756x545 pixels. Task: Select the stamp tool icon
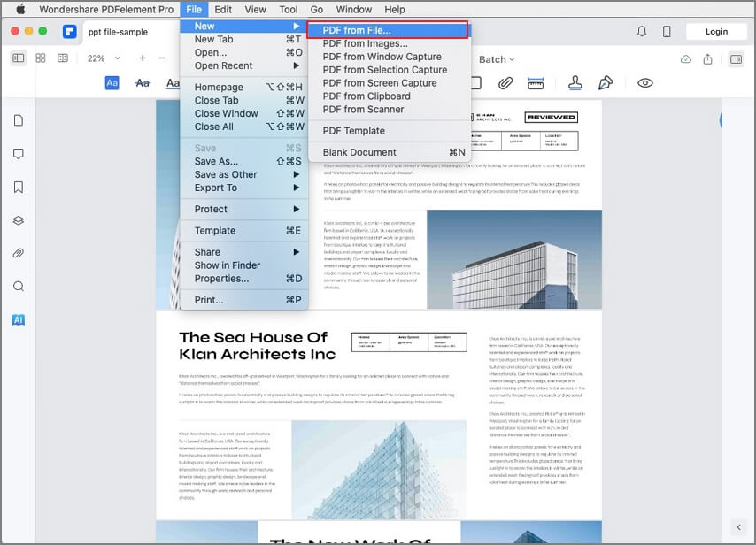(x=575, y=83)
